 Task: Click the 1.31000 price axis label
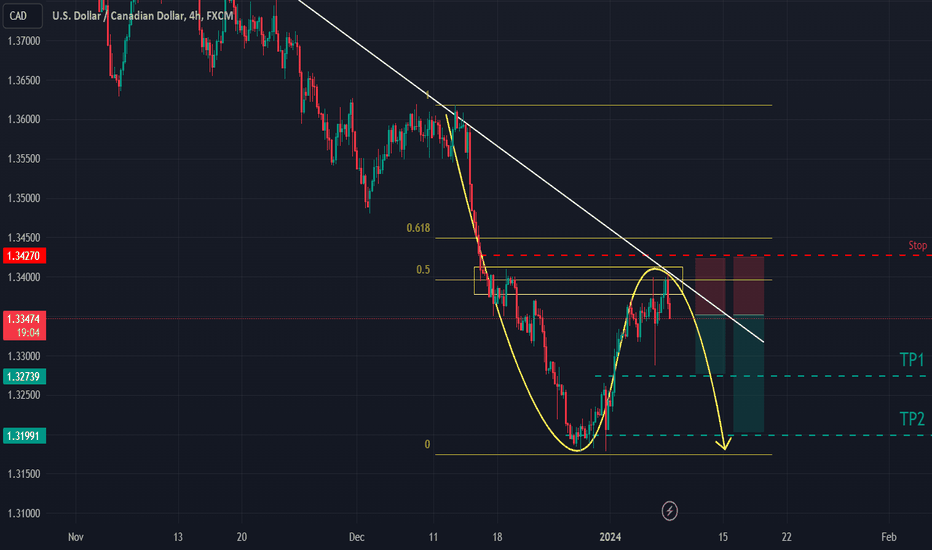coord(24,513)
